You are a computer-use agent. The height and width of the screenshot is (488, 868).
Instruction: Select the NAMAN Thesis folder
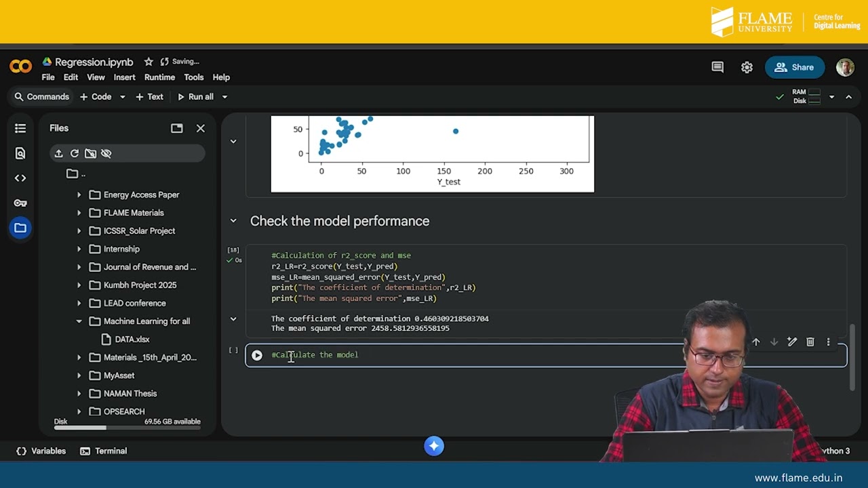tap(130, 394)
